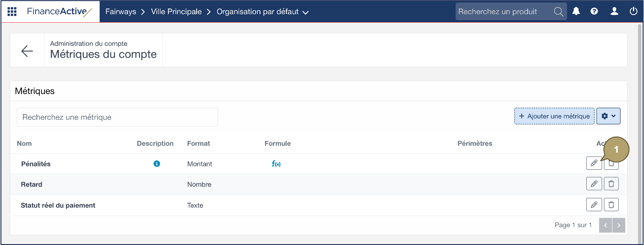This screenshot has height=245, width=644.
Task: Click the notifications bell icon
Action: tap(576, 12)
